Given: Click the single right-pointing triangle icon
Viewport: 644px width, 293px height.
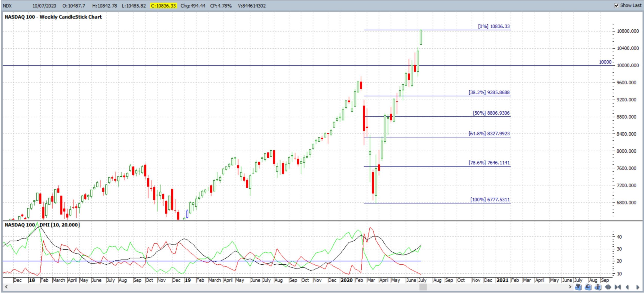Looking at the screenshot, I should pos(638,287).
